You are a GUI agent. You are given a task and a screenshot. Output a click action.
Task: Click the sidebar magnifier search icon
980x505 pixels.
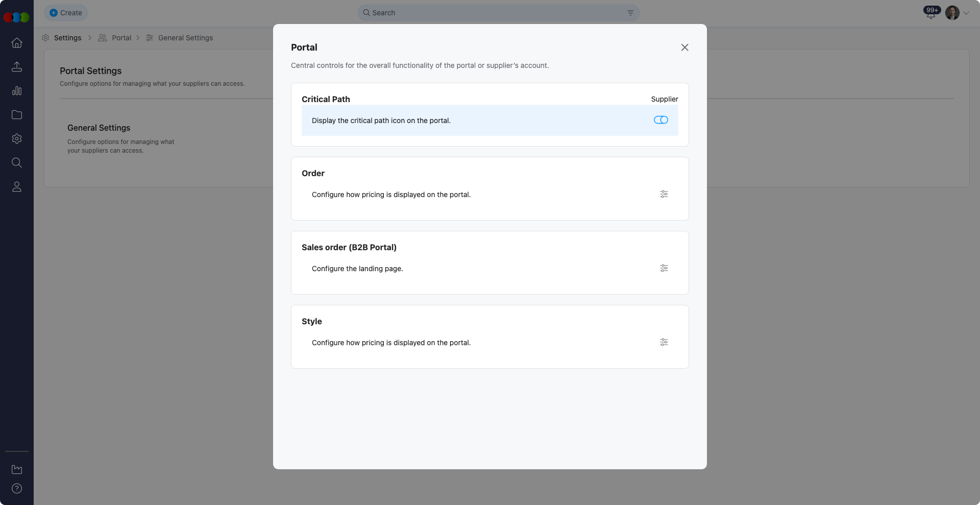click(x=17, y=163)
